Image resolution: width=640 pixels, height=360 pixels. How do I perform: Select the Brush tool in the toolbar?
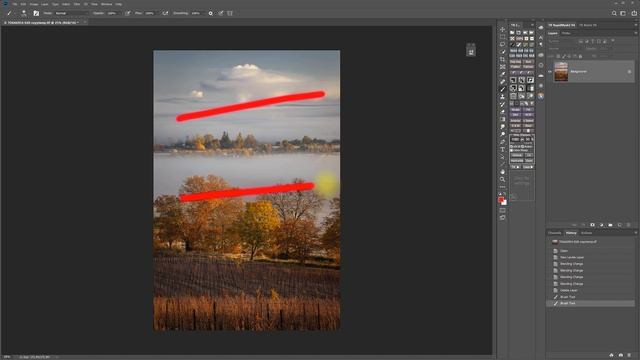tap(502, 89)
